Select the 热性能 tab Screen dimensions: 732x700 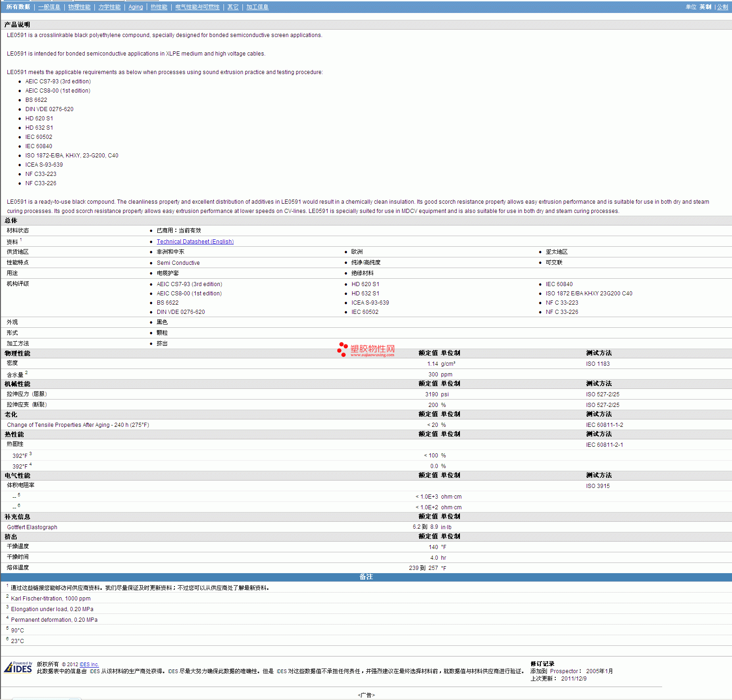(159, 7)
